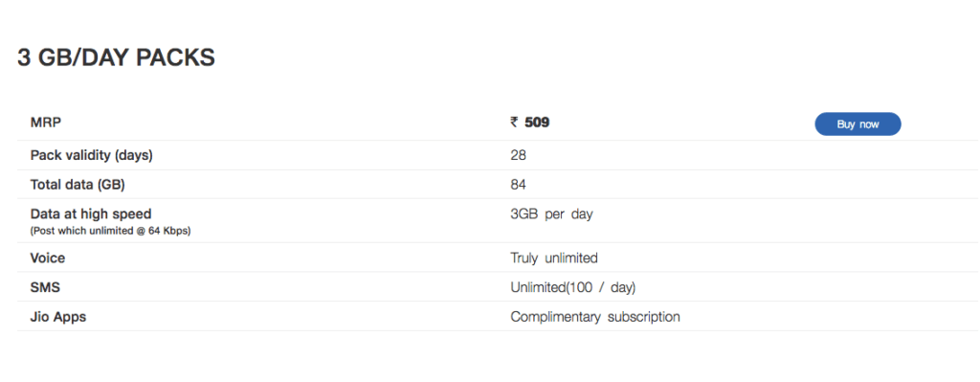The width and height of the screenshot is (980, 382).
Task: Click the rupee symbol beside 509
Action: click(x=514, y=123)
